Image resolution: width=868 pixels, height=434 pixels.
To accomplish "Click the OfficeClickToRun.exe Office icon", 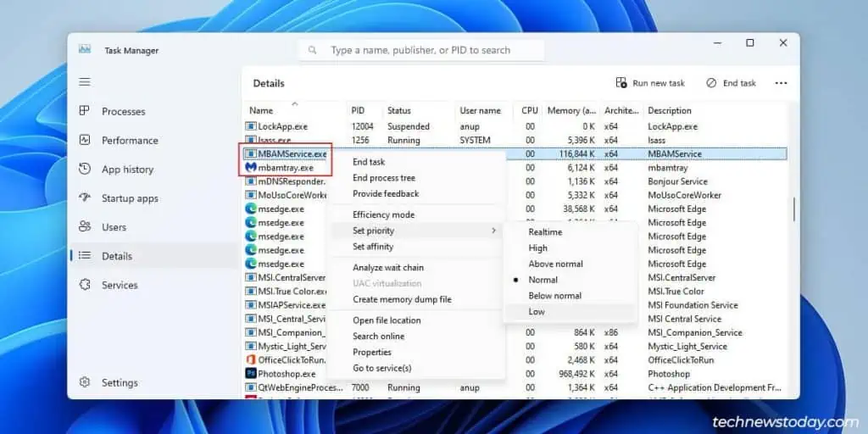I will (251, 359).
